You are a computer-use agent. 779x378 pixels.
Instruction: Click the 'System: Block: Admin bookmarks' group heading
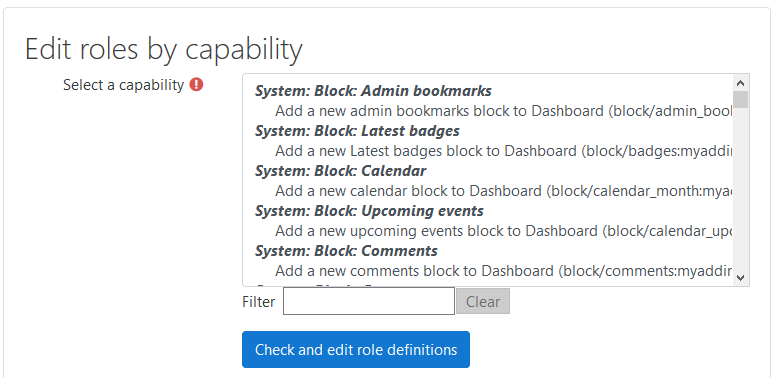click(373, 91)
